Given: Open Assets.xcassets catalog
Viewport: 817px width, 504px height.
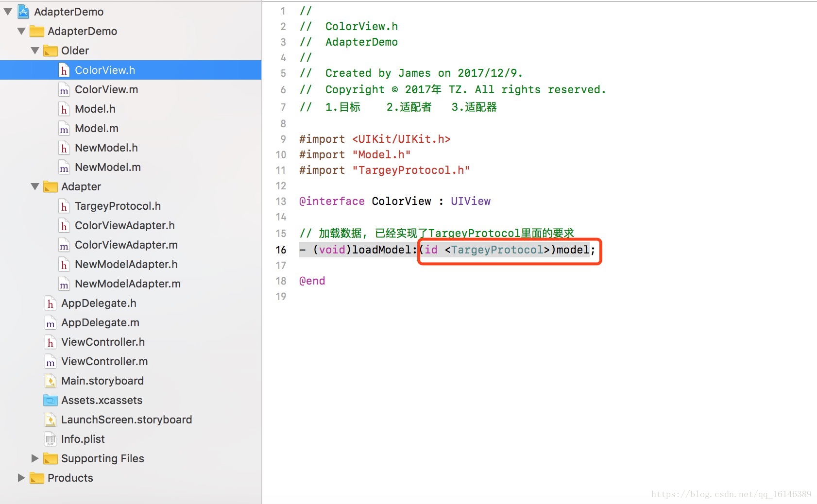Looking at the screenshot, I should (x=102, y=400).
